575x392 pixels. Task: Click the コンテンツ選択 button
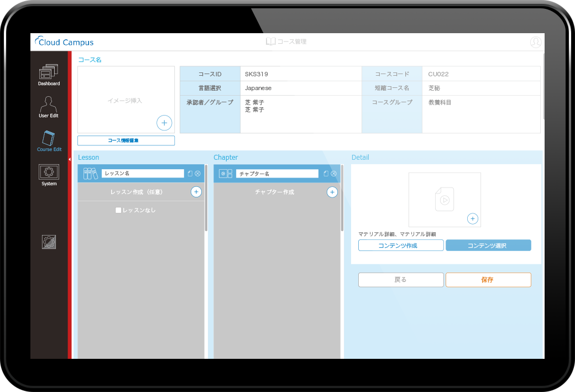tap(488, 245)
